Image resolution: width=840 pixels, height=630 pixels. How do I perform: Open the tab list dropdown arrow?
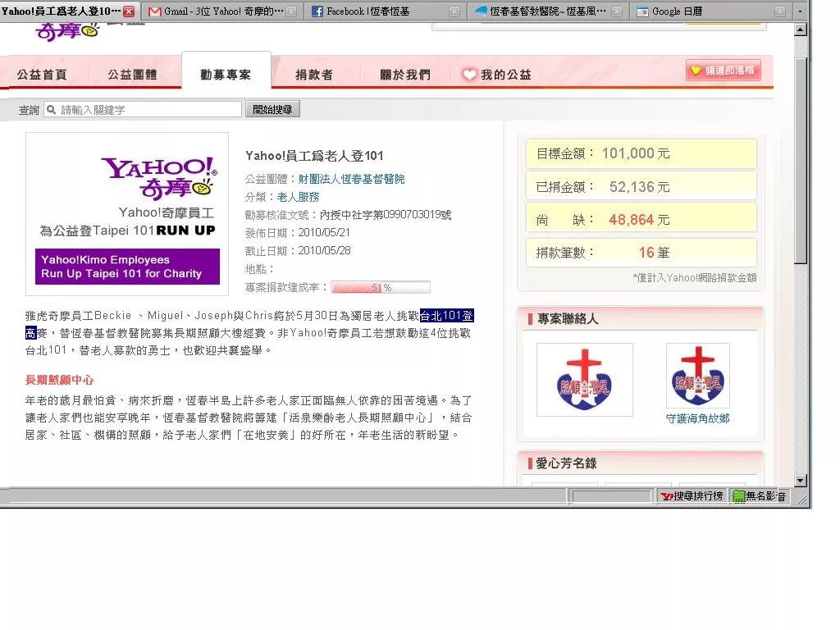(x=801, y=11)
